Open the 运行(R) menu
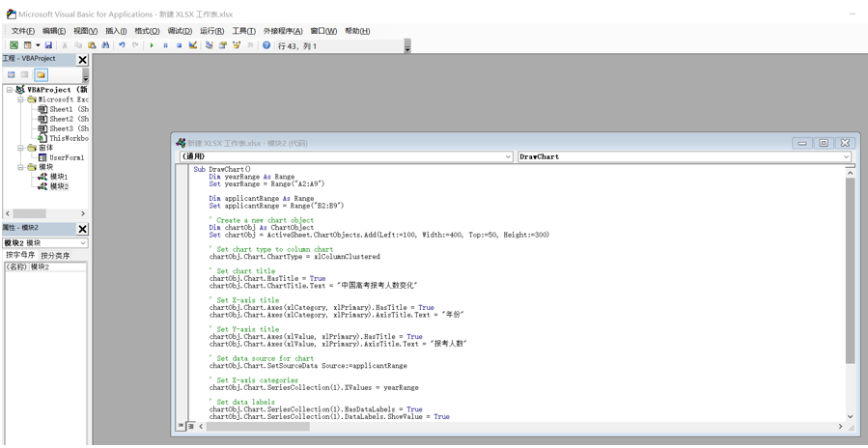The width and height of the screenshot is (868, 448). 212,31
